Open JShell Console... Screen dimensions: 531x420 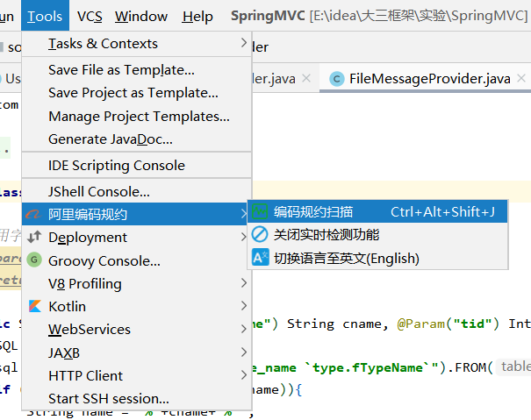tap(137, 191)
